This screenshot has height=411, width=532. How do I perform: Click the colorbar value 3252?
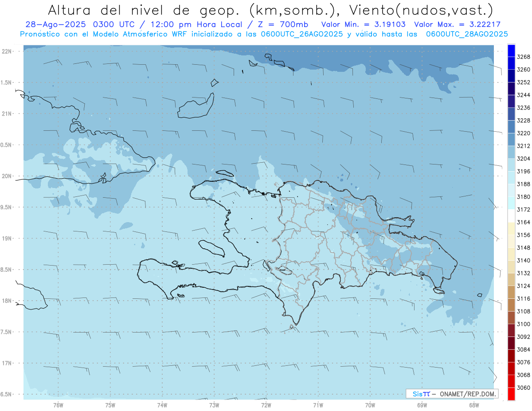click(x=523, y=82)
